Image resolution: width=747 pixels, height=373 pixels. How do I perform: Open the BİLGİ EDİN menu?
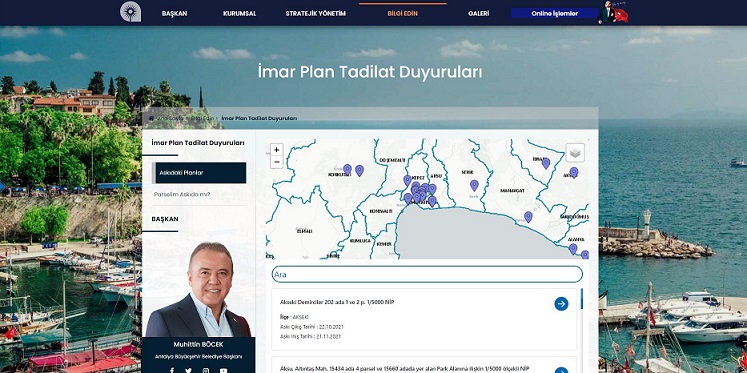[x=403, y=13]
